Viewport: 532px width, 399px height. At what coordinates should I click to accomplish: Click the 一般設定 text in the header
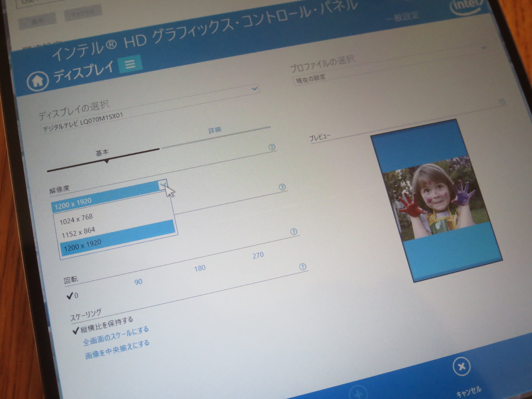[403, 16]
